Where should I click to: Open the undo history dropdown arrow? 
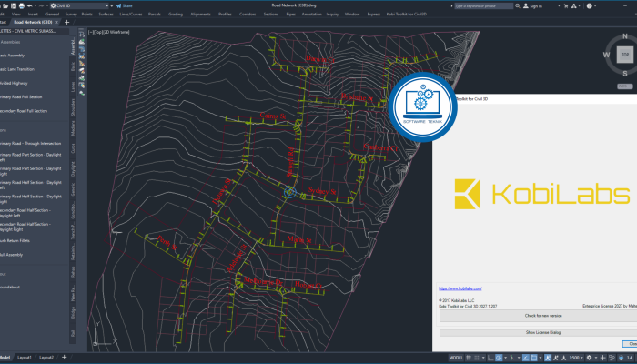35,5
